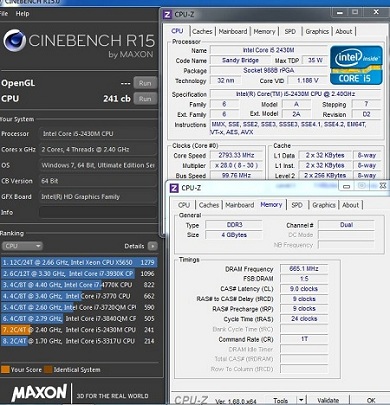This screenshot has width=390, height=405.
Task: Click the Multiplier value x 28.0
Action: (x=236, y=165)
